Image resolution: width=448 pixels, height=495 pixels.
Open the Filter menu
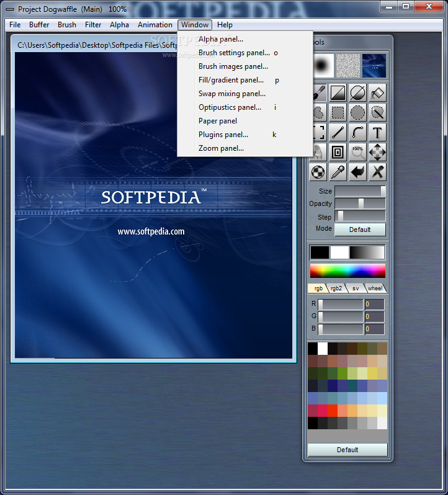(93, 25)
